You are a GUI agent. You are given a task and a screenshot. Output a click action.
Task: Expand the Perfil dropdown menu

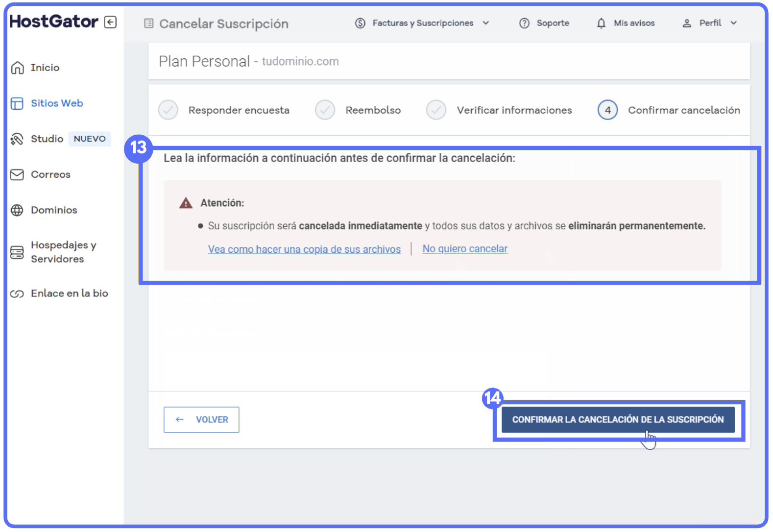[733, 23]
